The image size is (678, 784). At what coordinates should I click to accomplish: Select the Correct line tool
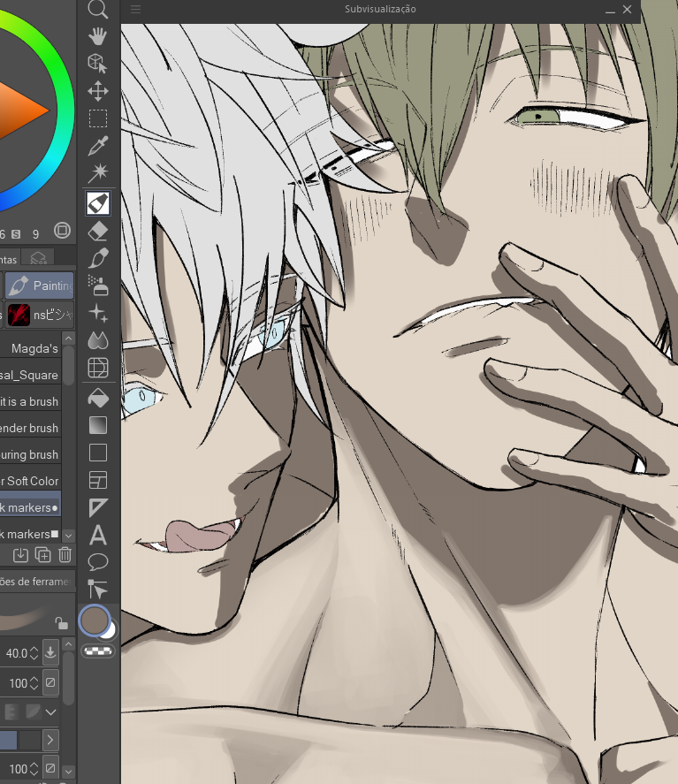(x=97, y=589)
